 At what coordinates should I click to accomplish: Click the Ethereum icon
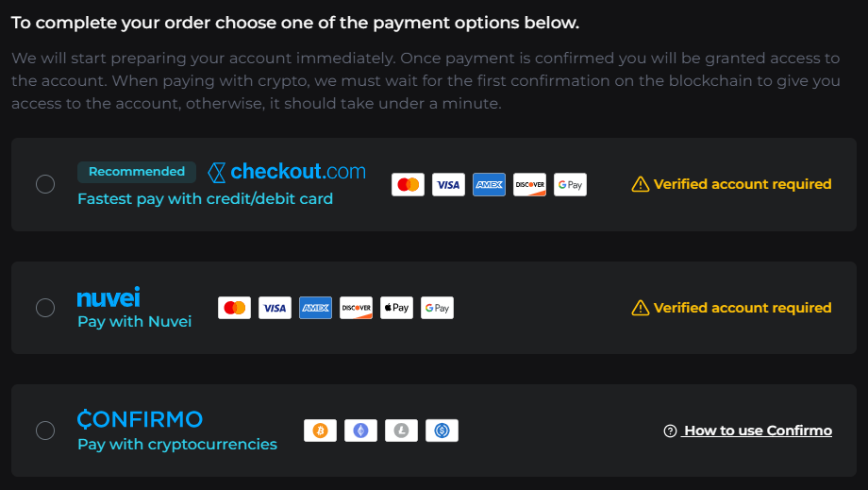360,431
